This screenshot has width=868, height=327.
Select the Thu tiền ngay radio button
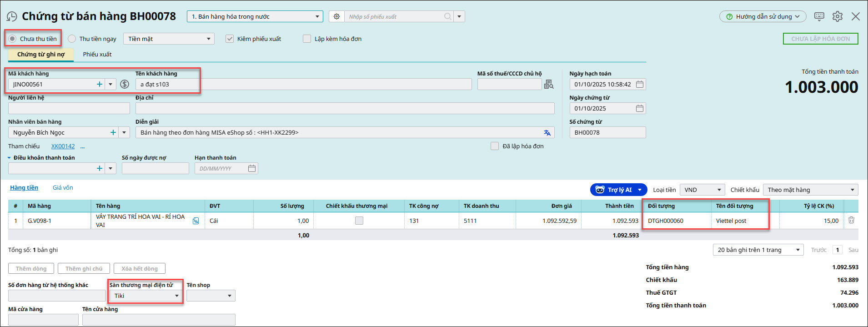coord(72,39)
